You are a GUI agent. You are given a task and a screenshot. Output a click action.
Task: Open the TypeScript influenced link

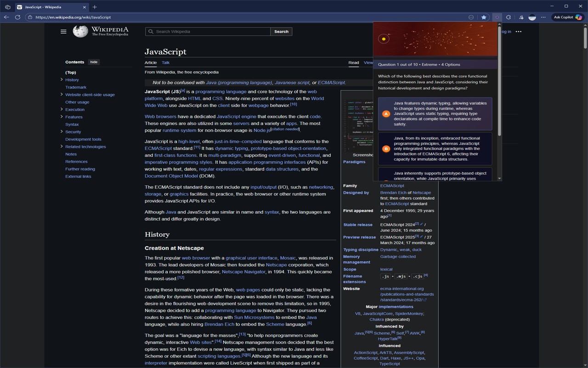pyautogui.click(x=390, y=364)
